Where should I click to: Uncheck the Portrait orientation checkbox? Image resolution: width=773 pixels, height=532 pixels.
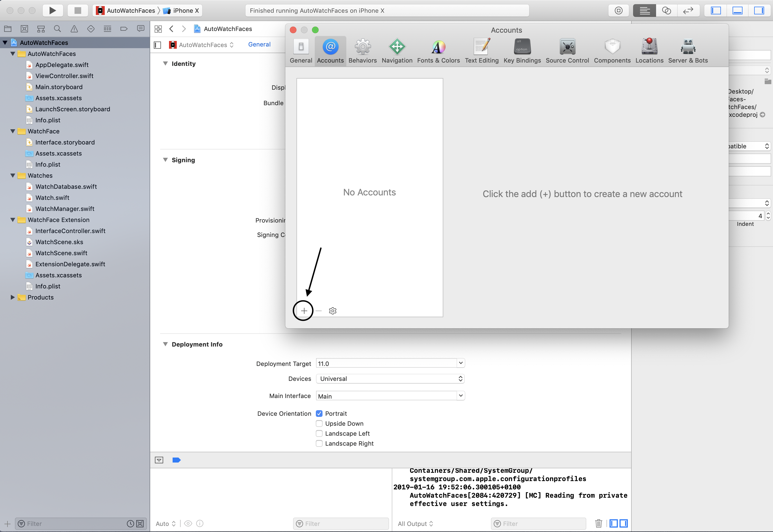[319, 413]
